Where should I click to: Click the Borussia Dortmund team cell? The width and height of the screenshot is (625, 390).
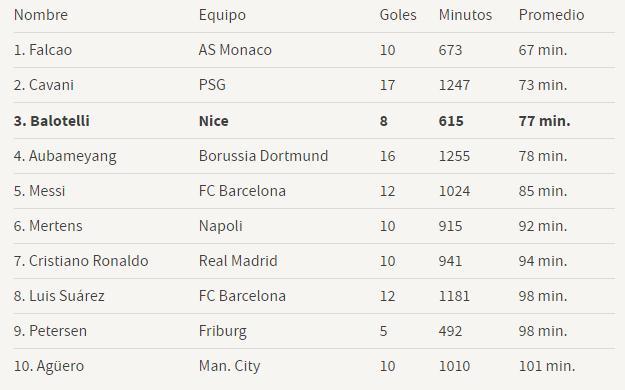point(263,156)
